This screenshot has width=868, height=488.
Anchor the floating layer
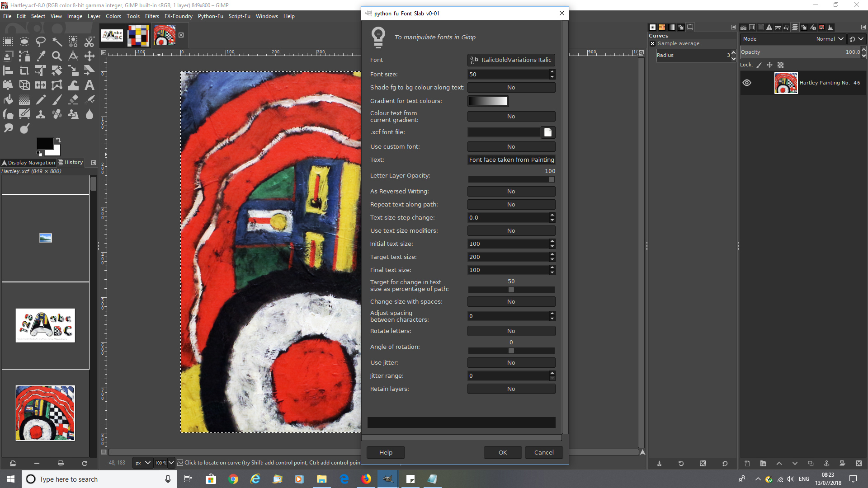point(826,464)
